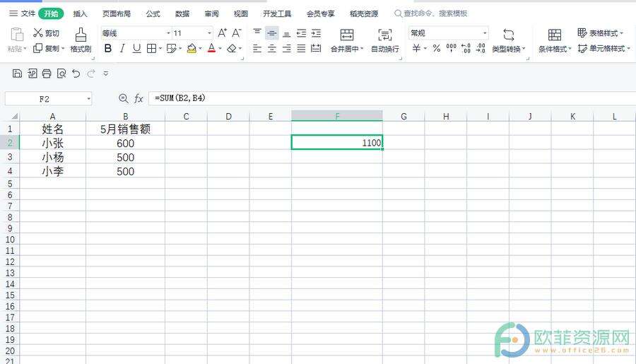
Task: Switch to the View tab
Action: click(x=240, y=14)
